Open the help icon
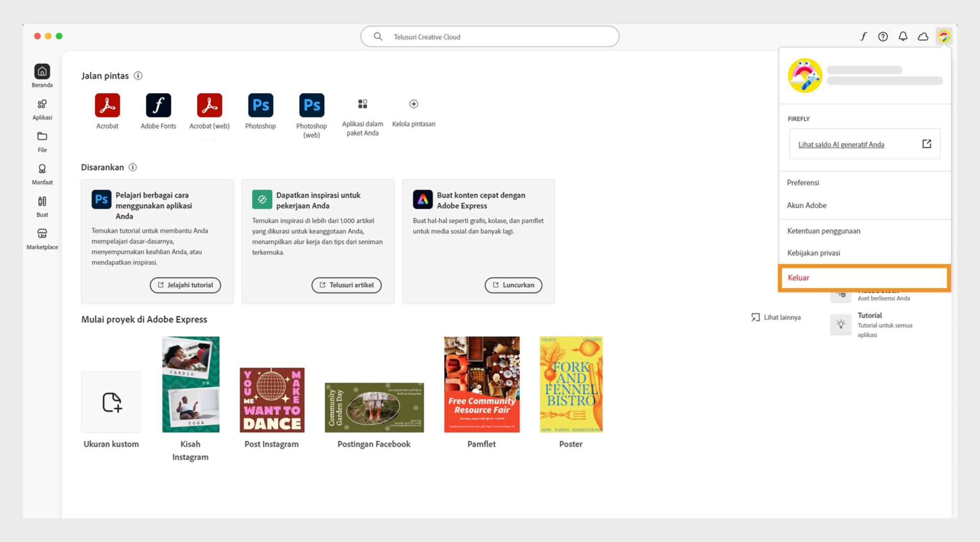Screen dimensions: 980x542 (883, 36)
